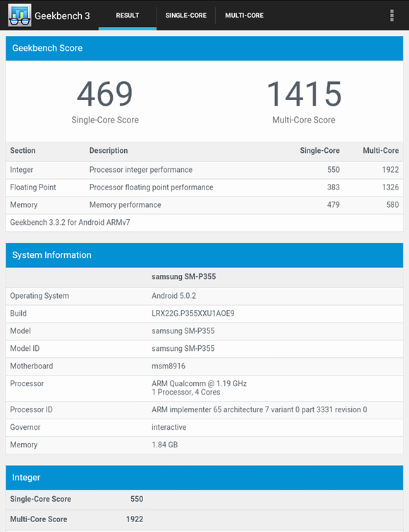409x532 pixels.
Task: Select Floating Point single-core value 383
Action: pos(334,187)
